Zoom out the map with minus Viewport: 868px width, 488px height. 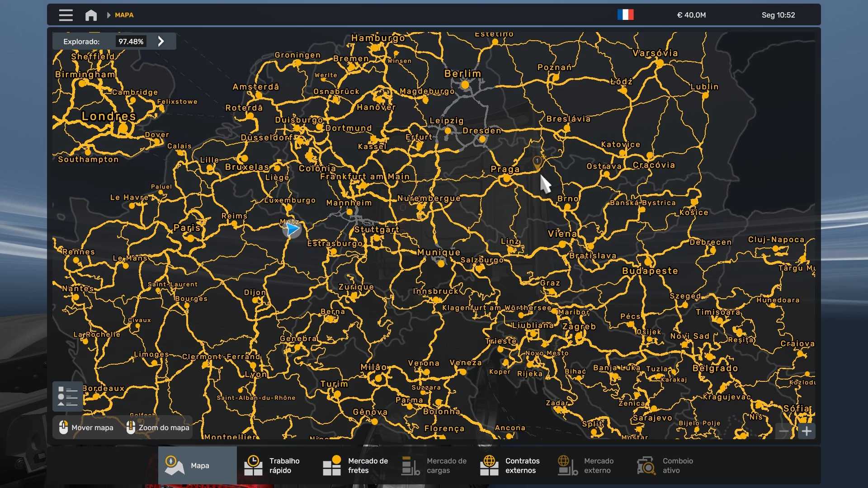pos(784,431)
